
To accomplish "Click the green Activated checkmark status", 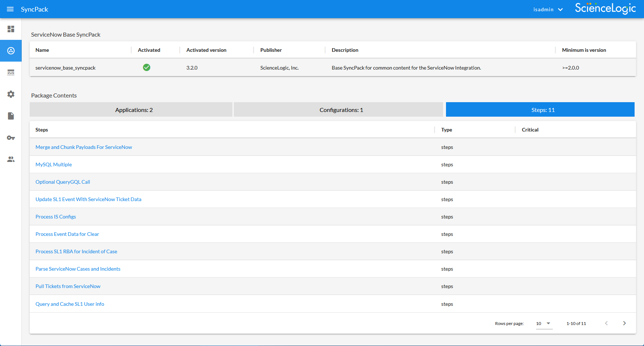I will [x=147, y=67].
